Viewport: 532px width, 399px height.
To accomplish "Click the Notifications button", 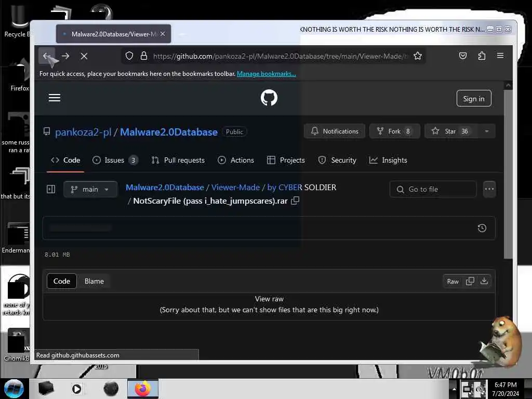I will pos(335,131).
